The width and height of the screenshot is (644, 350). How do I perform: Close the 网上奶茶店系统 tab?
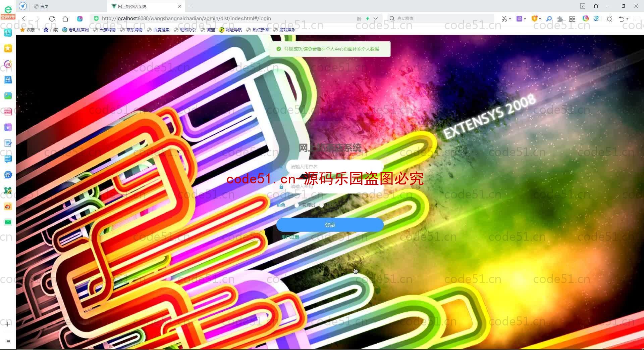point(180,6)
